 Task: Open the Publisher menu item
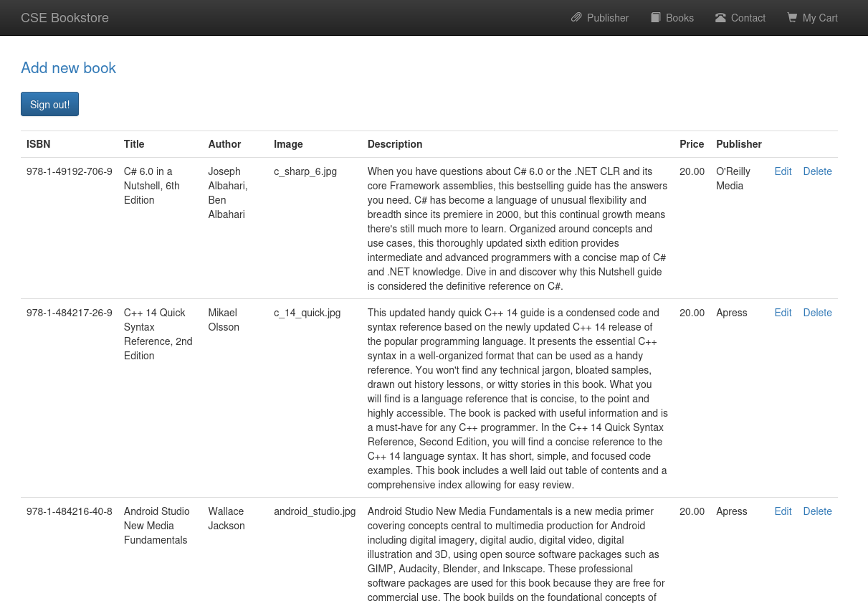point(600,18)
